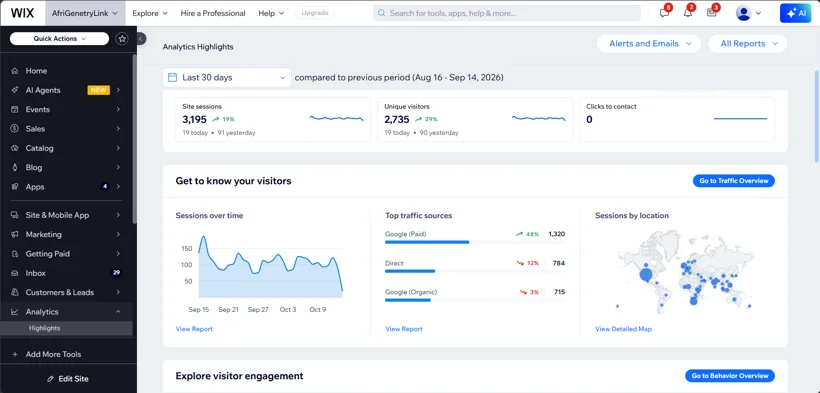The width and height of the screenshot is (820, 393).
Task: Open the Catalog menu item
Action: coord(66,148)
